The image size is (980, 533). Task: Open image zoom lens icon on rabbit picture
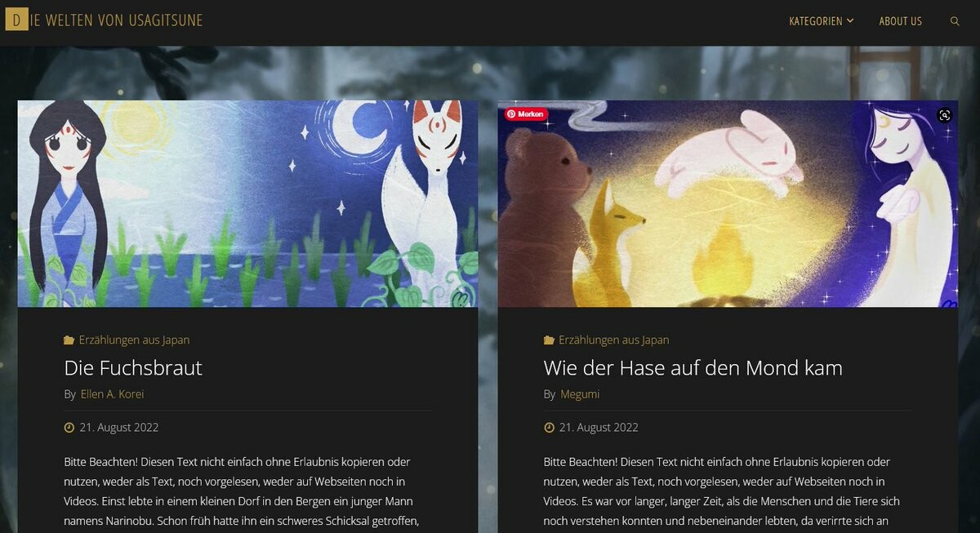pyautogui.click(x=944, y=115)
